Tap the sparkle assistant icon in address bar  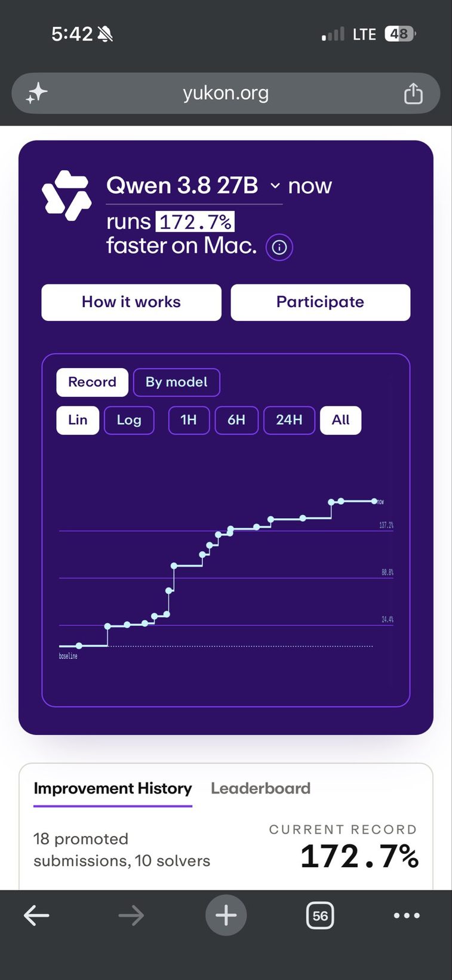click(36, 93)
